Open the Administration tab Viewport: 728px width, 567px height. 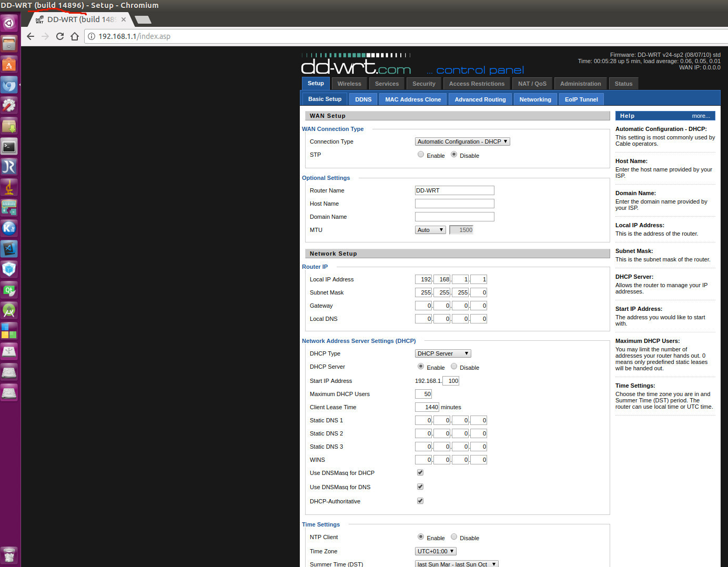coord(580,84)
